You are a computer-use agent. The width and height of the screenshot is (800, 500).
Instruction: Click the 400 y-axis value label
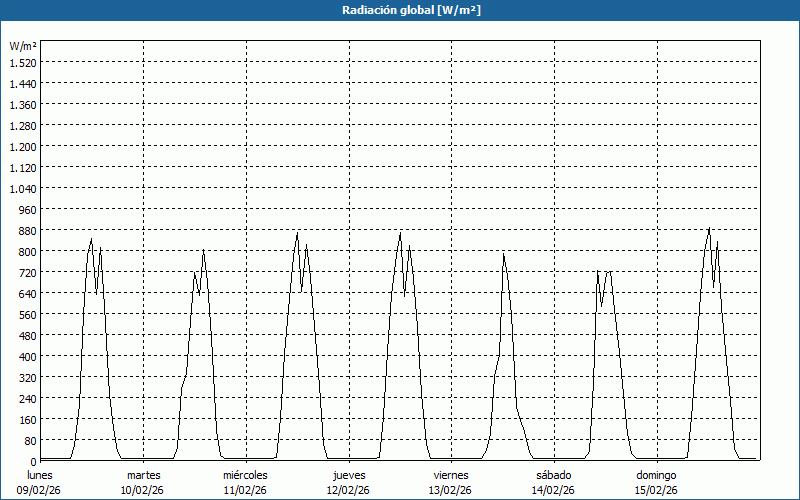tap(27, 356)
